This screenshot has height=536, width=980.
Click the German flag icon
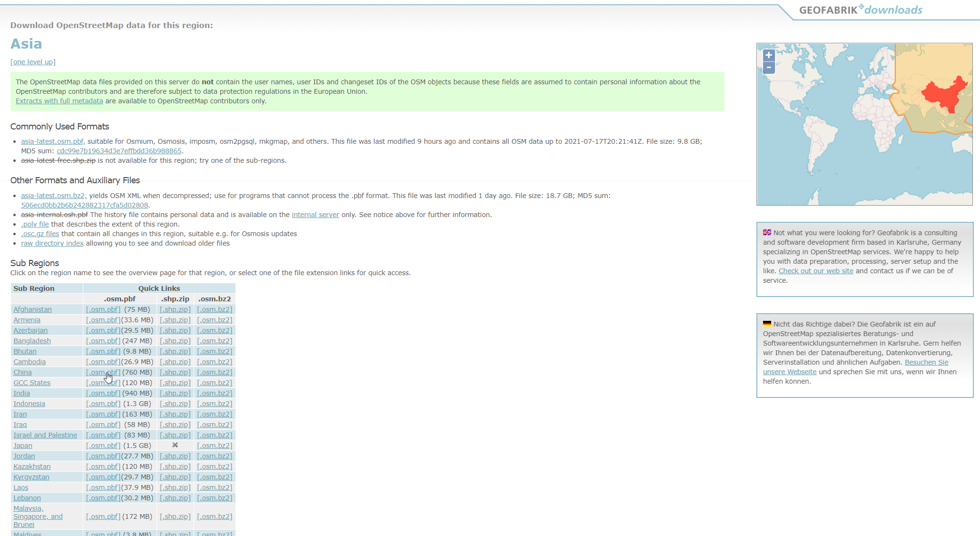[x=767, y=324]
